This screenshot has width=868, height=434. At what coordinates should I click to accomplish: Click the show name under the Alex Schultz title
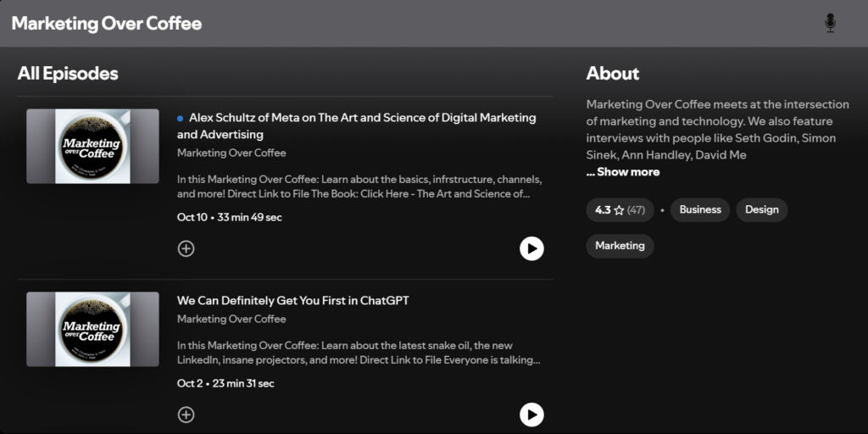231,153
